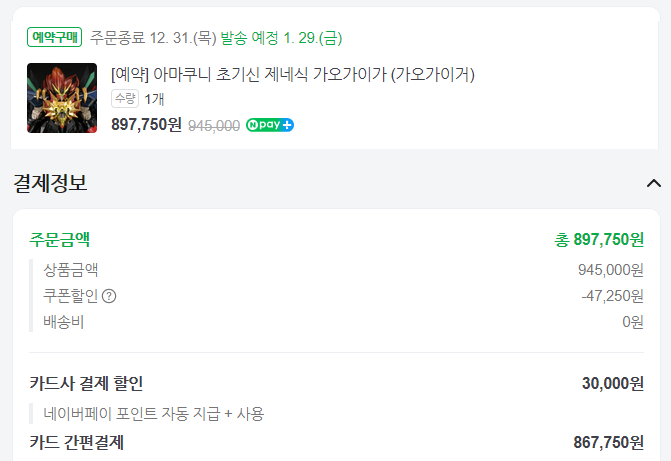Open the 쿠폰할인 help question mark
The image size is (671, 461).
(x=110, y=296)
